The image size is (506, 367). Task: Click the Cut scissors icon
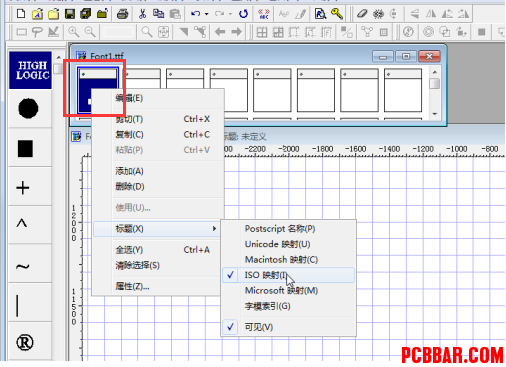[142, 14]
